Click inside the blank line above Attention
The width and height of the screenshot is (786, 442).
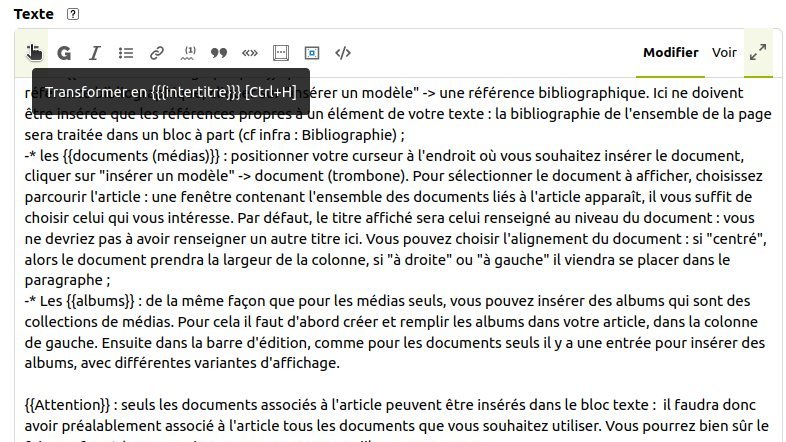pos(396,384)
